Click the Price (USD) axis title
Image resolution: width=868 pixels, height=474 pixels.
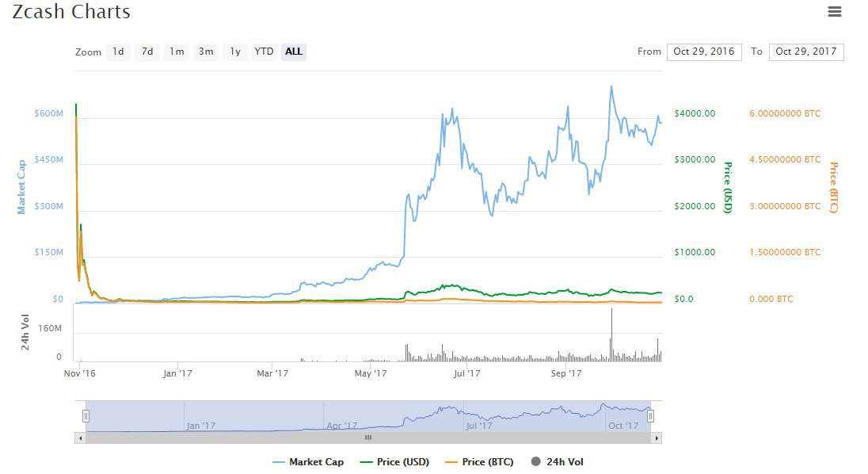[728, 188]
